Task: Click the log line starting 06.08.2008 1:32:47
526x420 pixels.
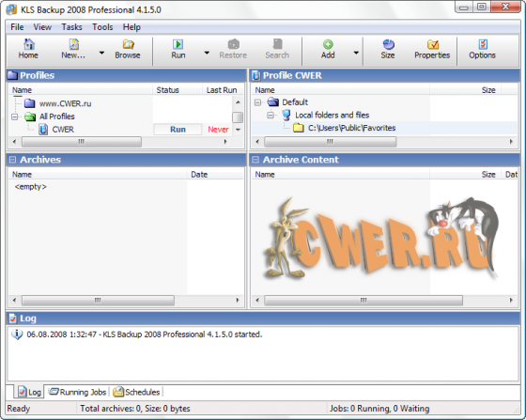Action: pyautogui.click(x=145, y=334)
